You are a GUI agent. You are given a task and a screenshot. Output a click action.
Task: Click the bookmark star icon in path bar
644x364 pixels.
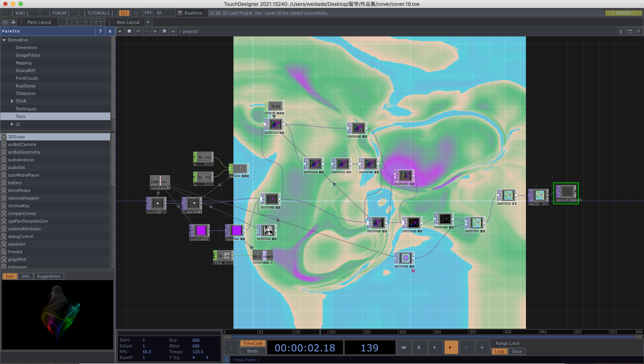[x=164, y=31]
